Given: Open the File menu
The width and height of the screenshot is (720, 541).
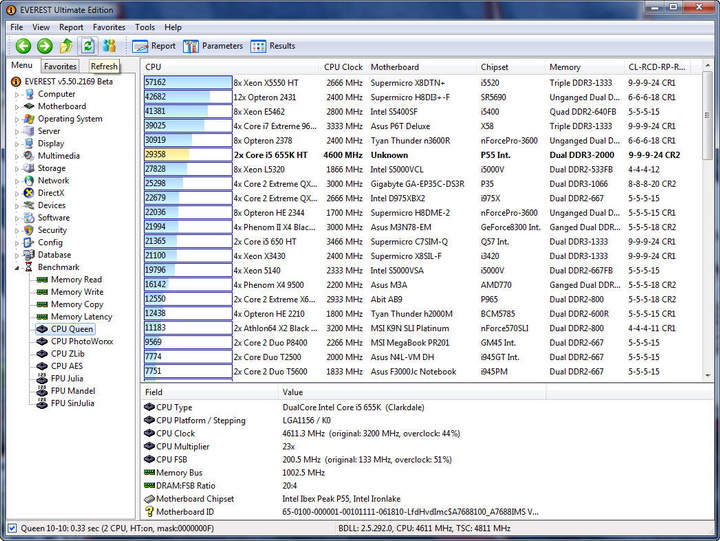Looking at the screenshot, I should coord(17,28).
